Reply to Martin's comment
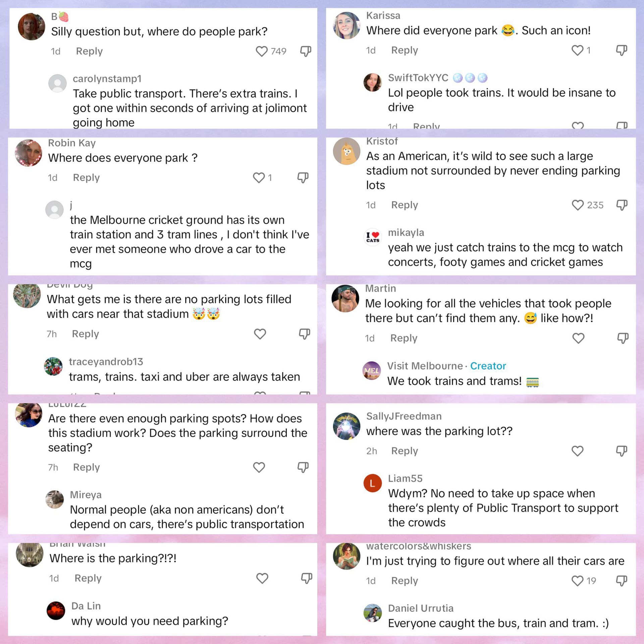Screen dimensions: 644x644 click(x=404, y=338)
